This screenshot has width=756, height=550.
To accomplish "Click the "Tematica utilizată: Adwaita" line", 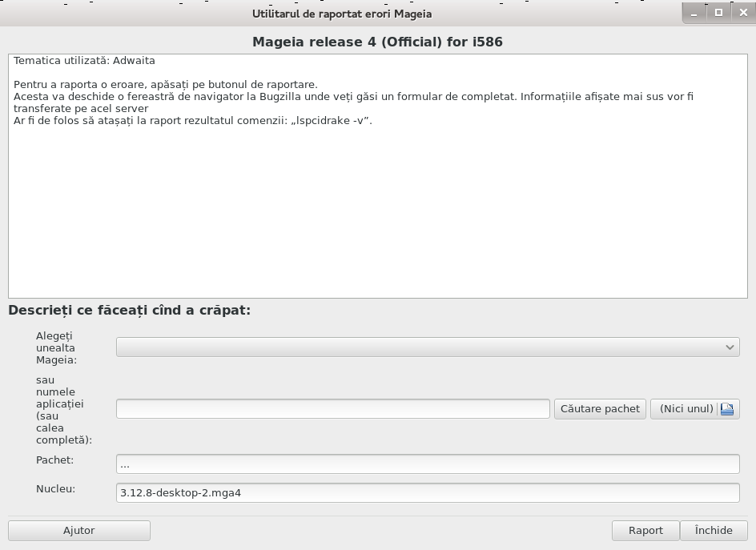I will 84,61.
